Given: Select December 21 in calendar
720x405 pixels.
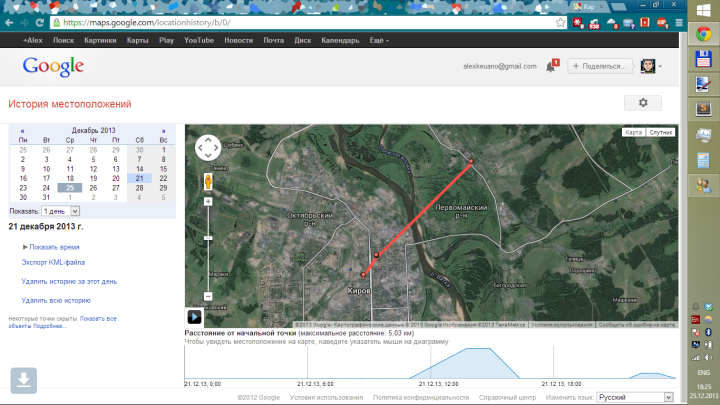Looking at the screenshot, I should 140,178.
